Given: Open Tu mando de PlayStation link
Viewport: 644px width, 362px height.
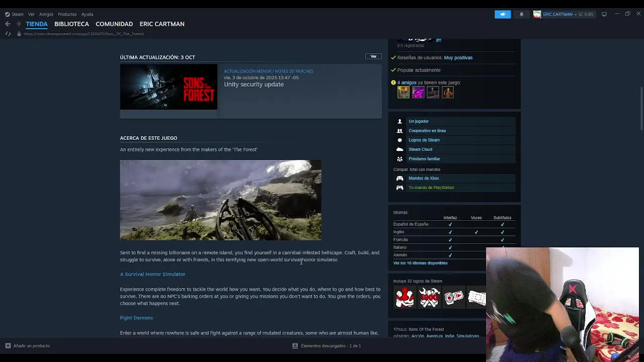Looking at the screenshot, I should (x=431, y=188).
